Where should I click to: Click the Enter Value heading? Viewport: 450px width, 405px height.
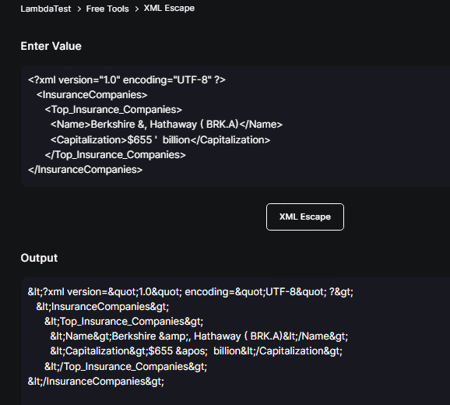pyautogui.click(x=51, y=46)
